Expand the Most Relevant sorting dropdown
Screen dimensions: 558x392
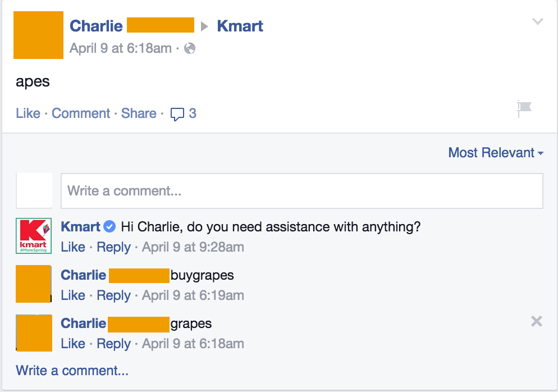(495, 153)
